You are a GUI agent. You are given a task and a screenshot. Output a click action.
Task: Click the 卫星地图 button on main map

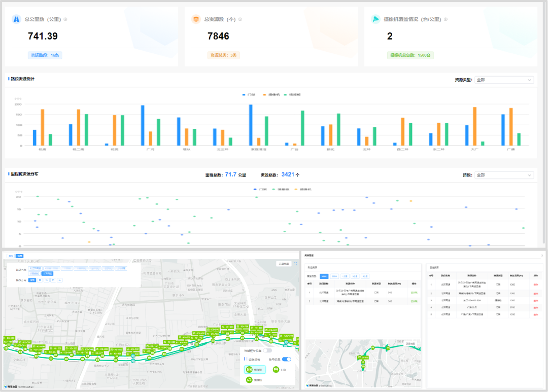(283, 264)
